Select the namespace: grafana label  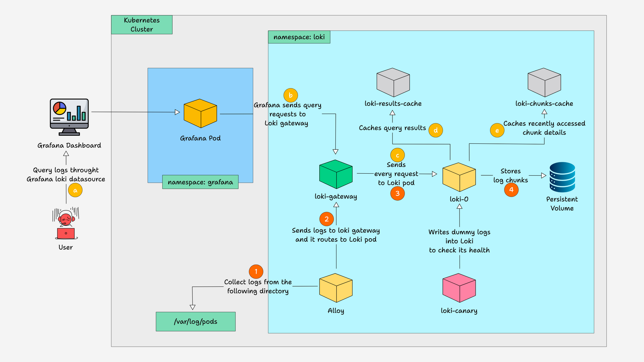point(200,182)
